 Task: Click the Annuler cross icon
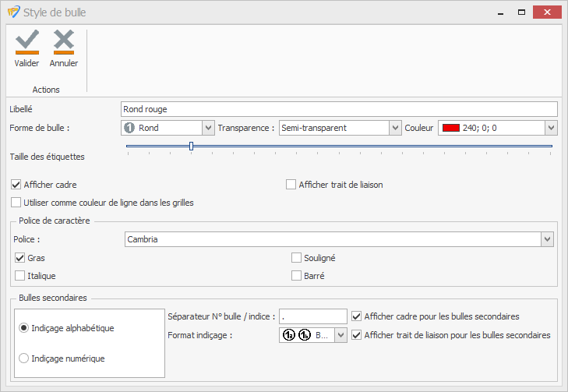pyautogui.click(x=64, y=42)
